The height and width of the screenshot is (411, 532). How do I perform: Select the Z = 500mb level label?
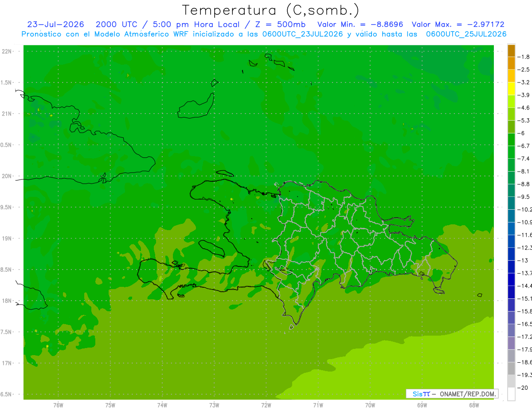coord(281,24)
